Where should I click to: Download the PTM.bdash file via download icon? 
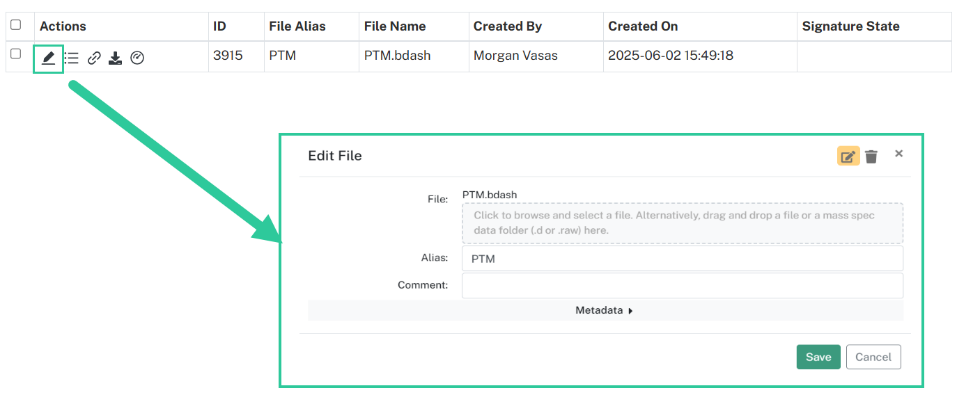115,58
